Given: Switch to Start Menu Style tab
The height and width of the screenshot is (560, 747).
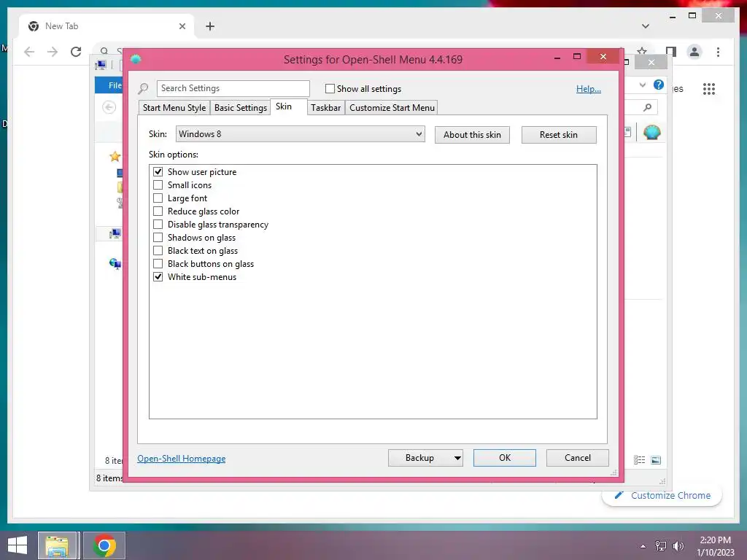Looking at the screenshot, I should 174,108.
